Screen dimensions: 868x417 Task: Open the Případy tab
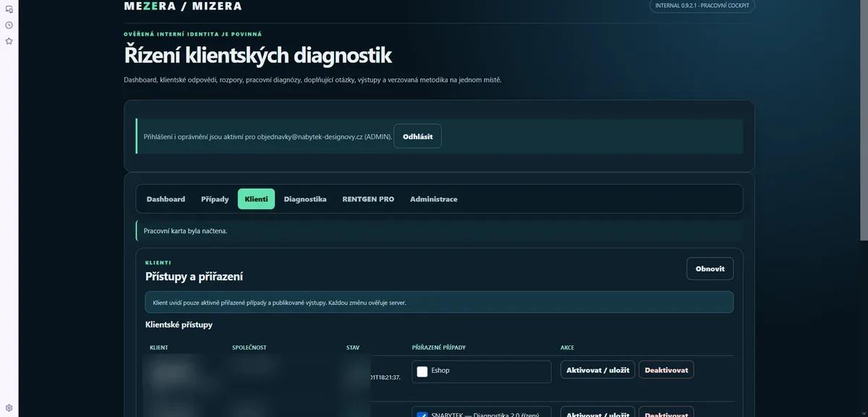coord(215,199)
